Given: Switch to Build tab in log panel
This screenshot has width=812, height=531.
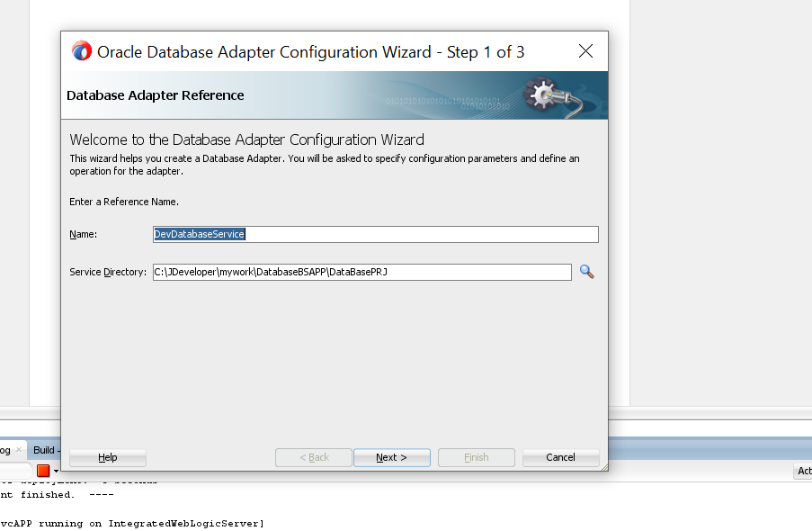Looking at the screenshot, I should [x=46, y=450].
